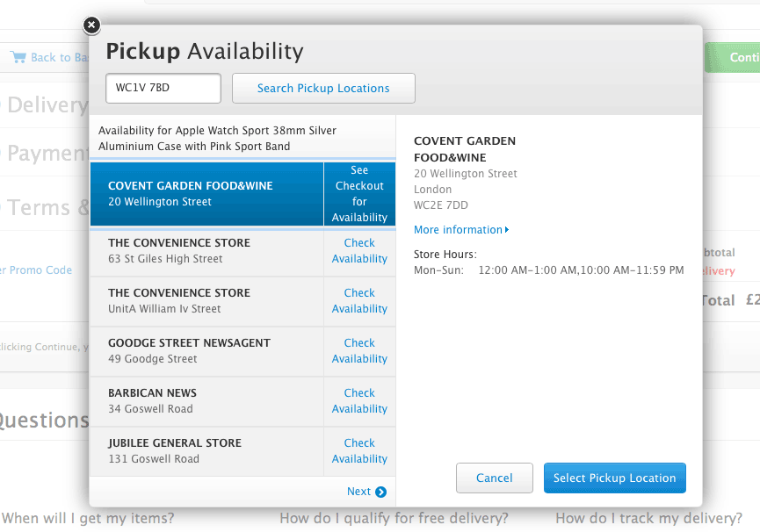Click Search Pickup Locations button
The height and width of the screenshot is (532, 760).
click(x=323, y=88)
